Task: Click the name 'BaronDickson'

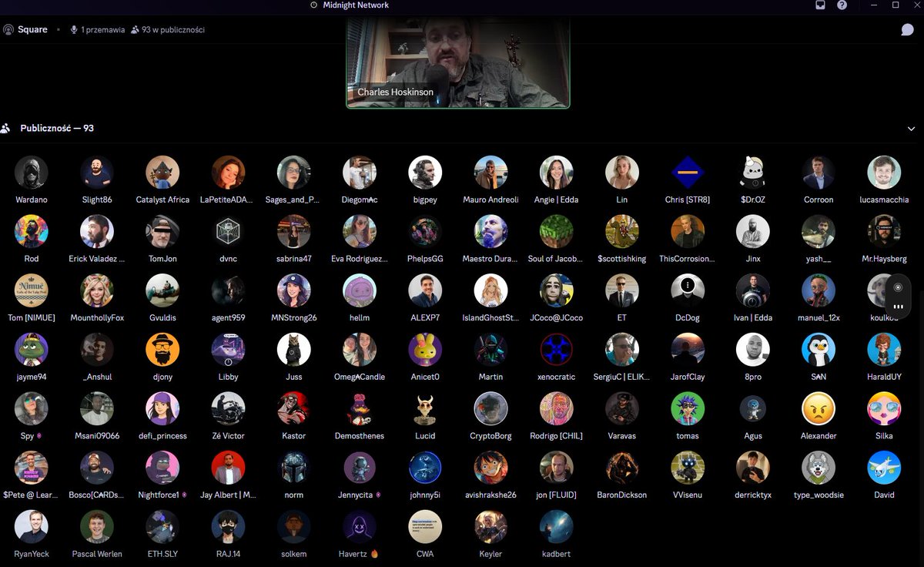Action: pyautogui.click(x=622, y=495)
